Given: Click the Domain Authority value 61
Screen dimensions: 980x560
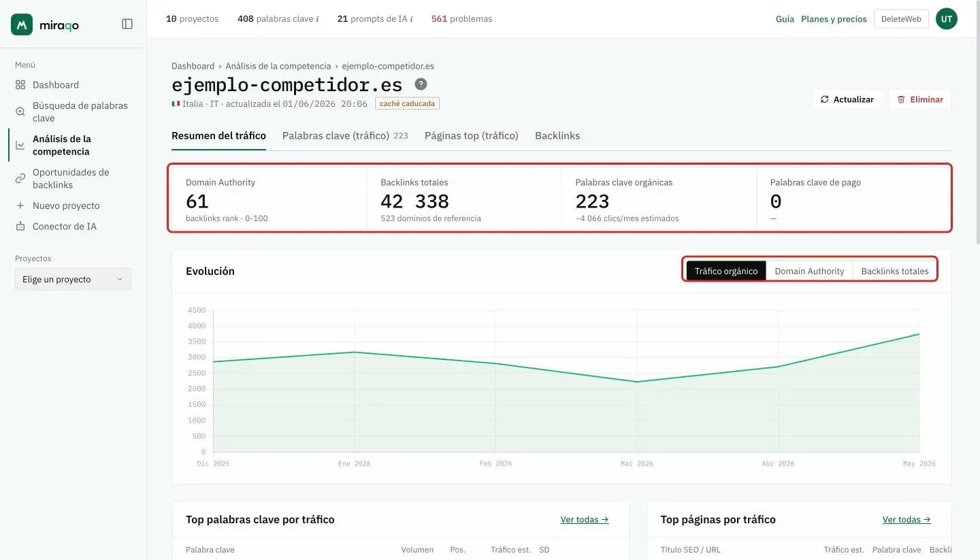Looking at the screenshot, I should click(197, 201).
